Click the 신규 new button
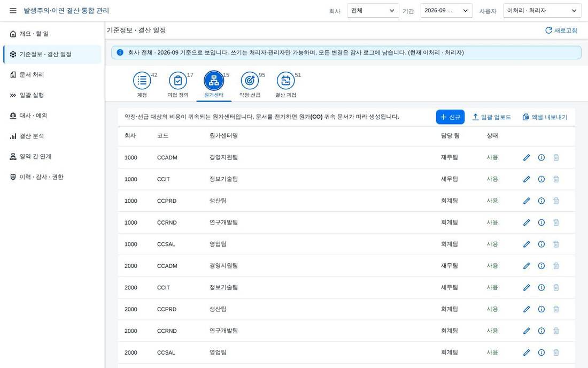The image size is (588, 368). 450,117
